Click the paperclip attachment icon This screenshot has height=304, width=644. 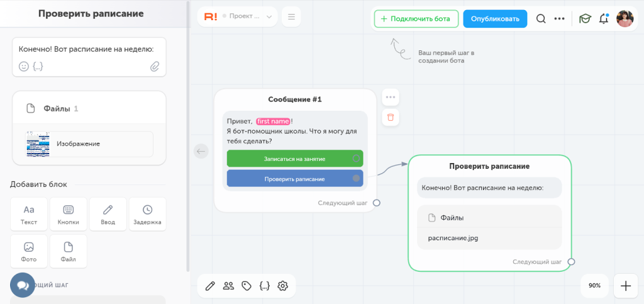tap(155, 66)
